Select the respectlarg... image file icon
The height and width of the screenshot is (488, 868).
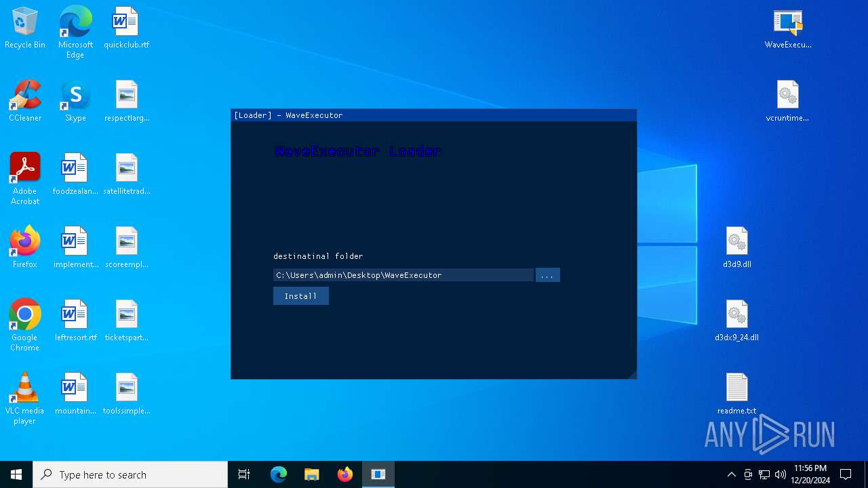click(127, 102)
